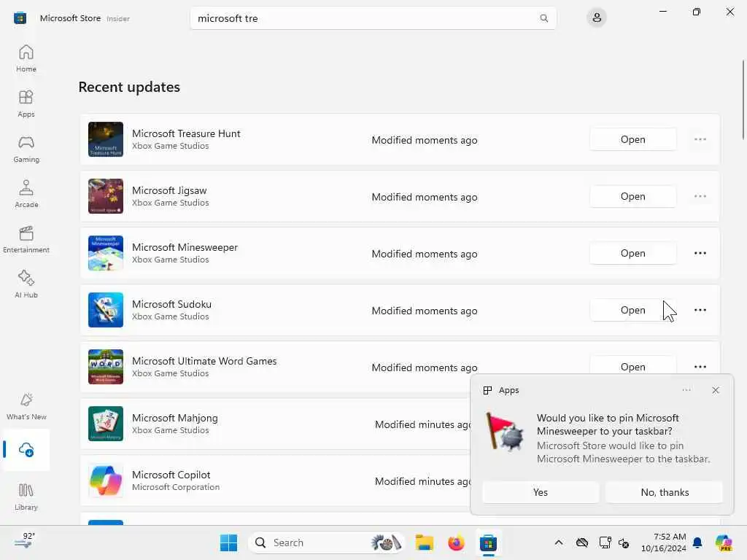Open notification options ellipsis in Apps popup
The image size is (747, 560).
coord(686,390)
